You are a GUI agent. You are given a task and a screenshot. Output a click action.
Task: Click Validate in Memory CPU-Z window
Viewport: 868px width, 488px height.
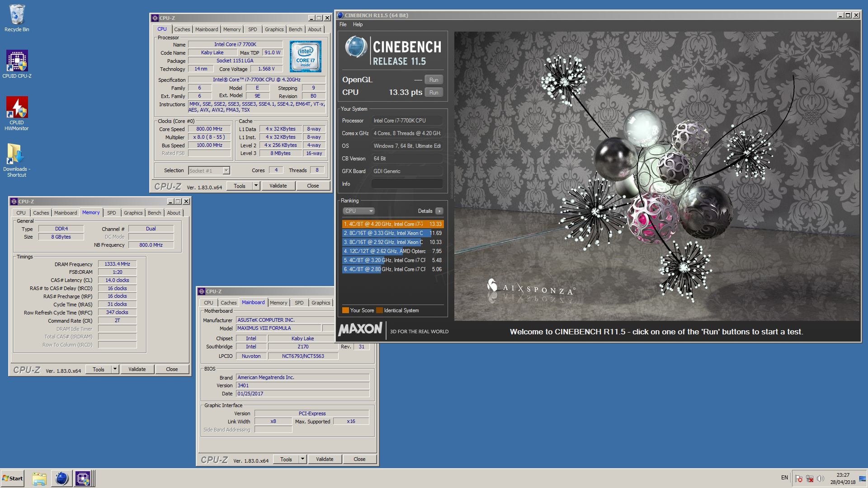137,369
